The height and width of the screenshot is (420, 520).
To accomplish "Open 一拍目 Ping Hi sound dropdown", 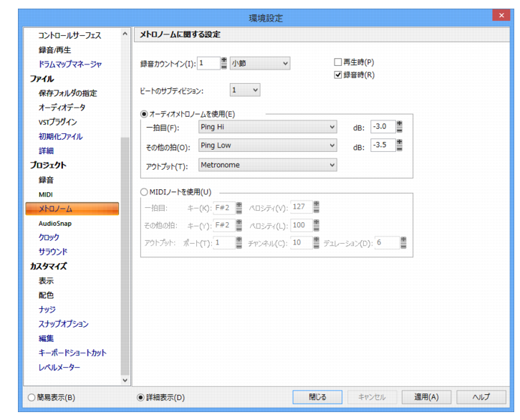I will (268, 127).
